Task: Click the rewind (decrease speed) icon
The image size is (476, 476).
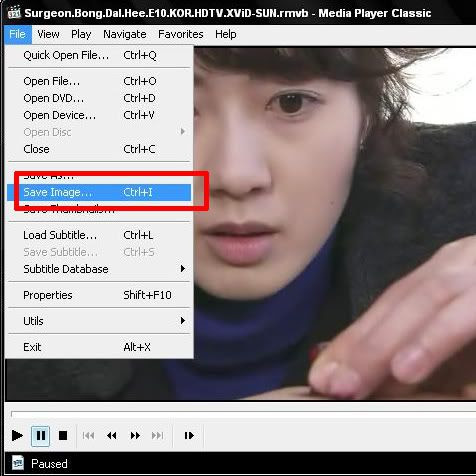Action: click(112, 435)
